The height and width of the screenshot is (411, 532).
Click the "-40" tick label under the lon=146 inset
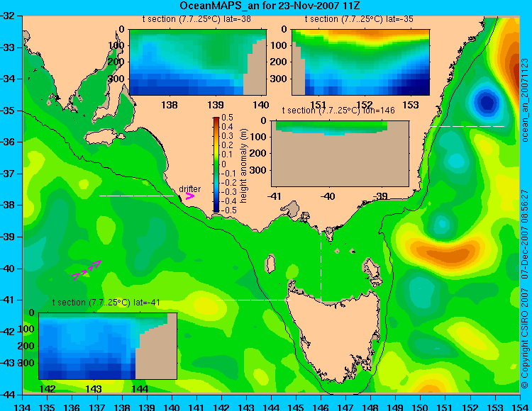pos(328,196)
